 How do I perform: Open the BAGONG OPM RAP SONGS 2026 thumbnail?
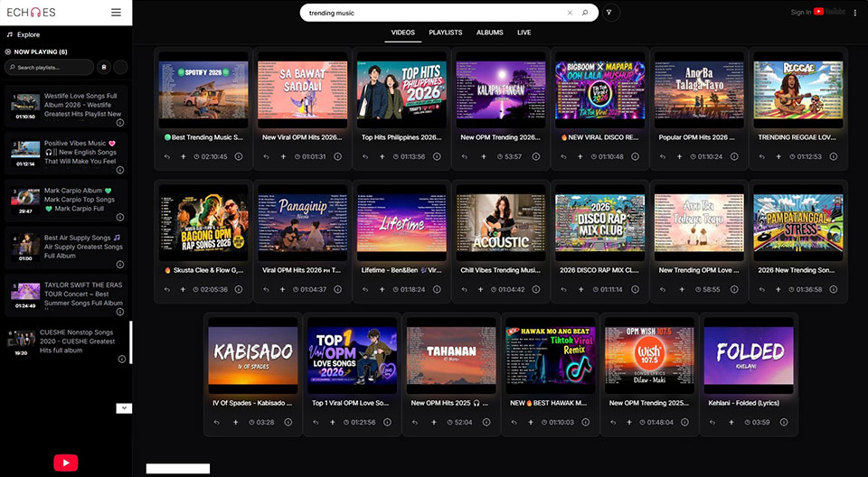point(203,222)
